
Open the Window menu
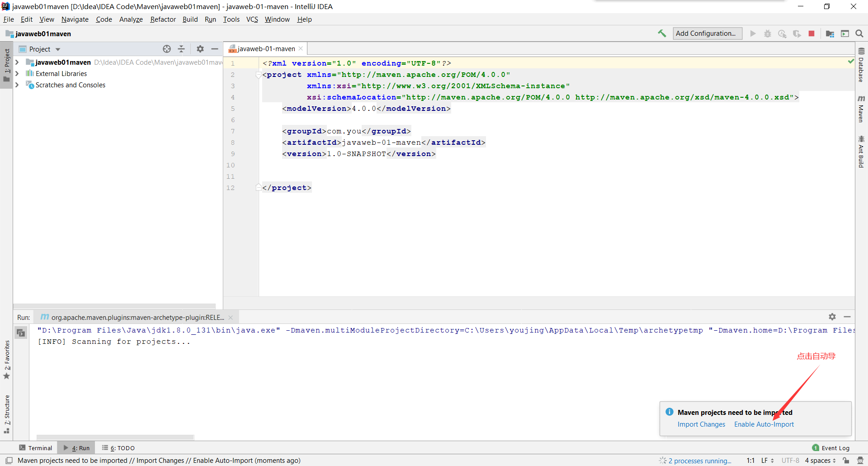click(x=277, y=19)
